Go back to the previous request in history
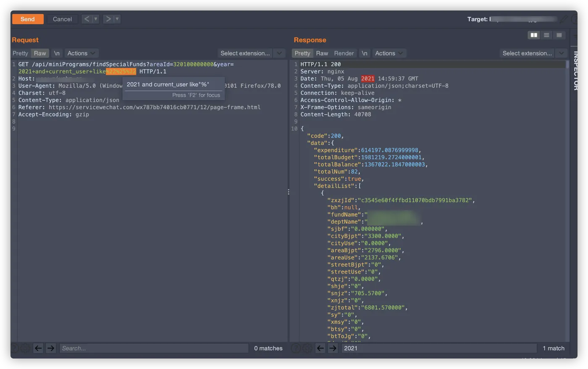The width and height of the screenshot is (588, 369). click(87, 19)
